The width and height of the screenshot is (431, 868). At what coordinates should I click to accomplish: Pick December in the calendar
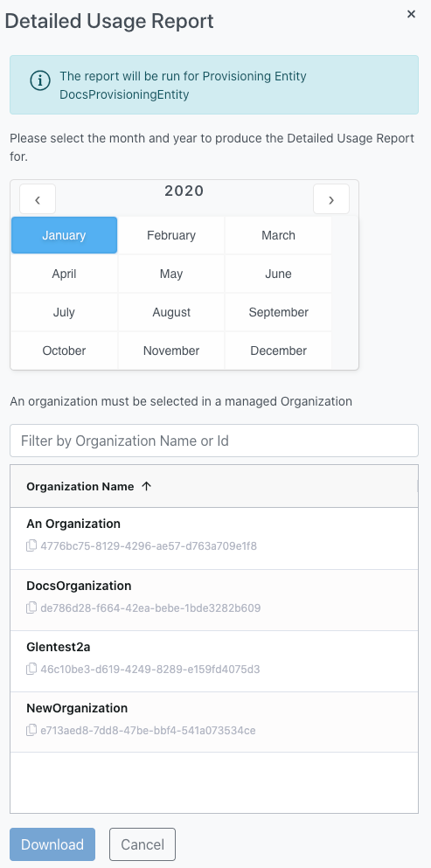(278, 351)
